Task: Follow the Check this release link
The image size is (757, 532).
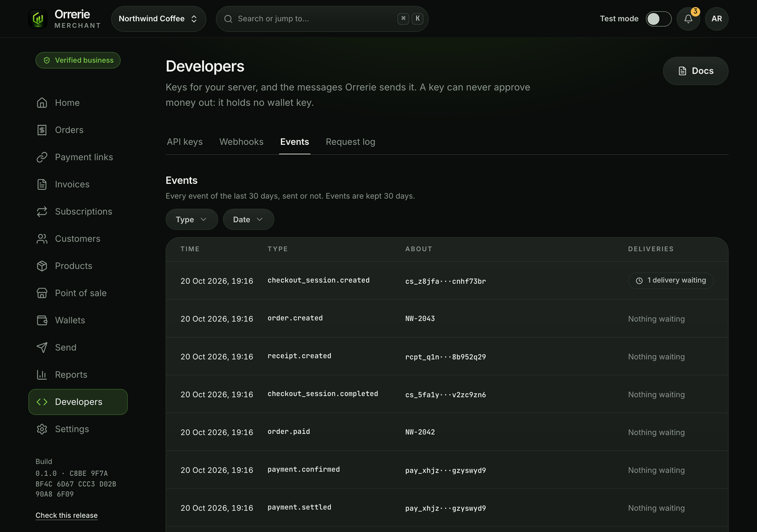Action: (66, 515)
